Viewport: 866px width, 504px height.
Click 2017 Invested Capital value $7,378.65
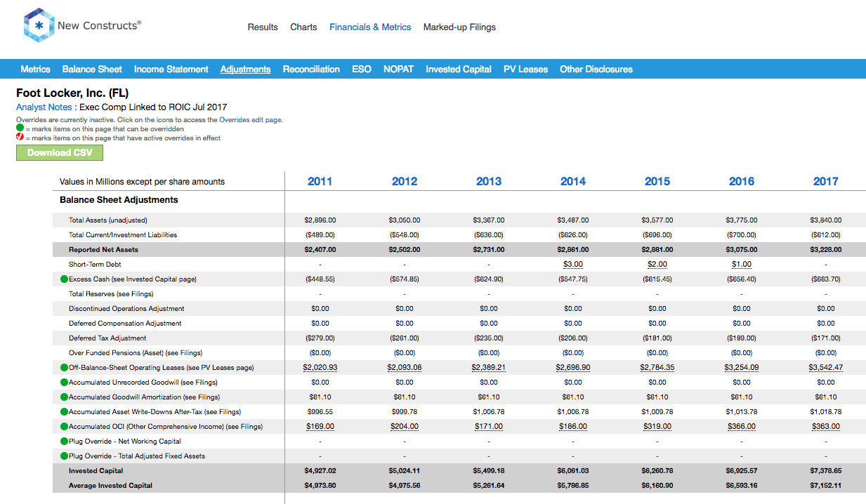click(x=826, y=471)
